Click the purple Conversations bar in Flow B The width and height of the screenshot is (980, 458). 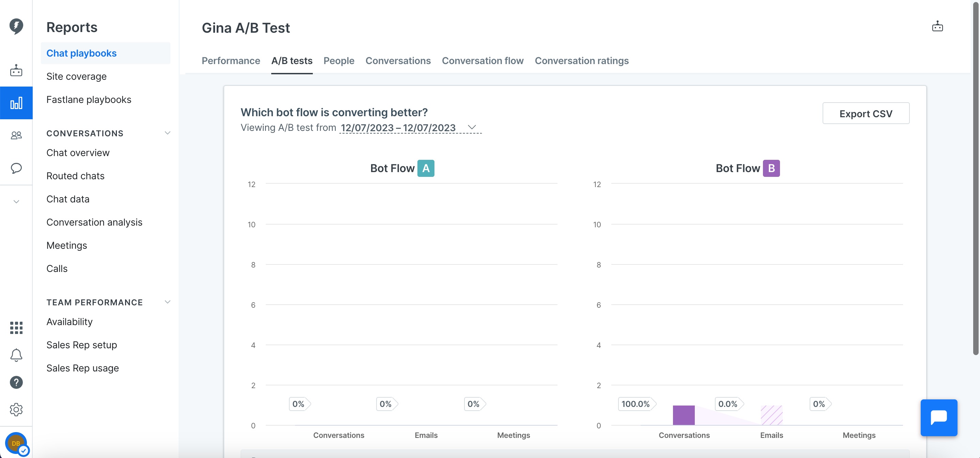click(684, 415)
